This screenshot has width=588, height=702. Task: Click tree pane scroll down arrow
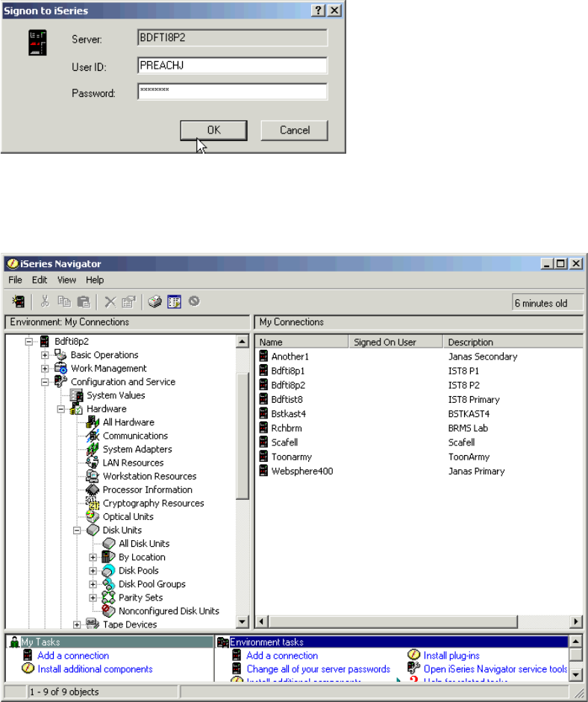click(x=242, y=621)
